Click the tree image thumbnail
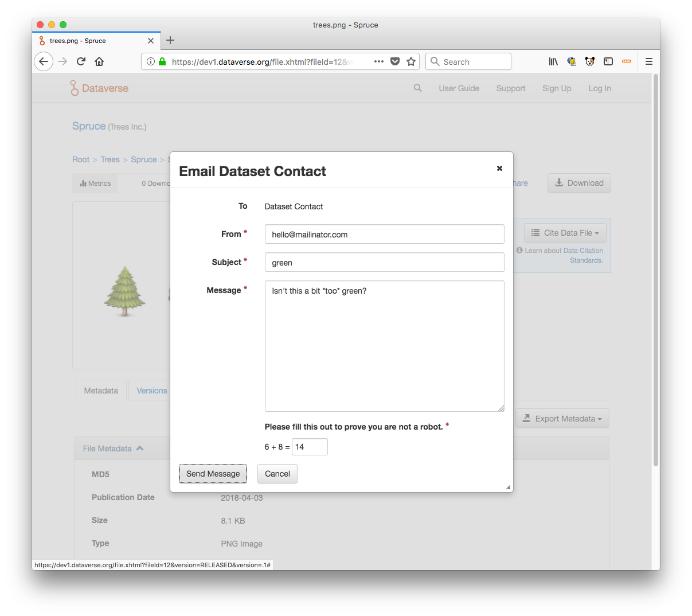Viewport: 692px width, 616px height. click(124, 291)
